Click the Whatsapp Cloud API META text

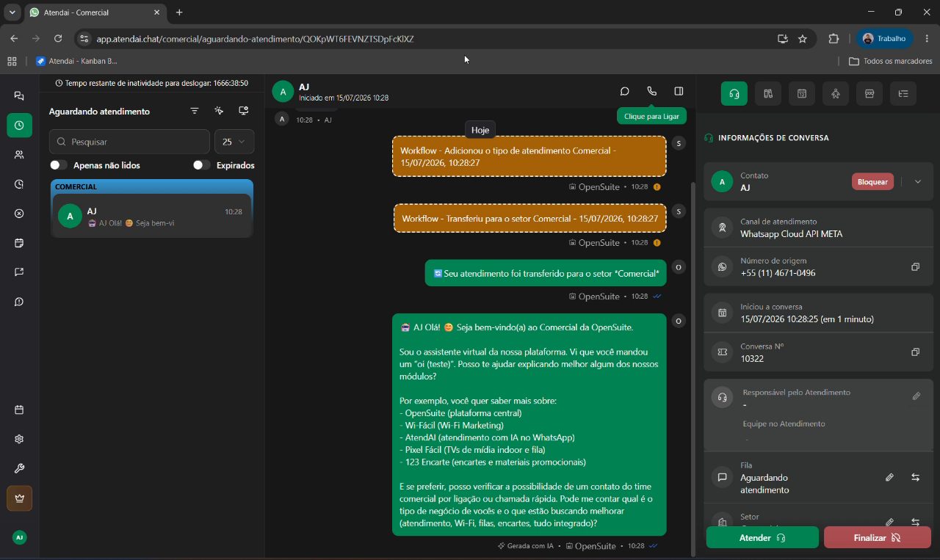point(792,234)
